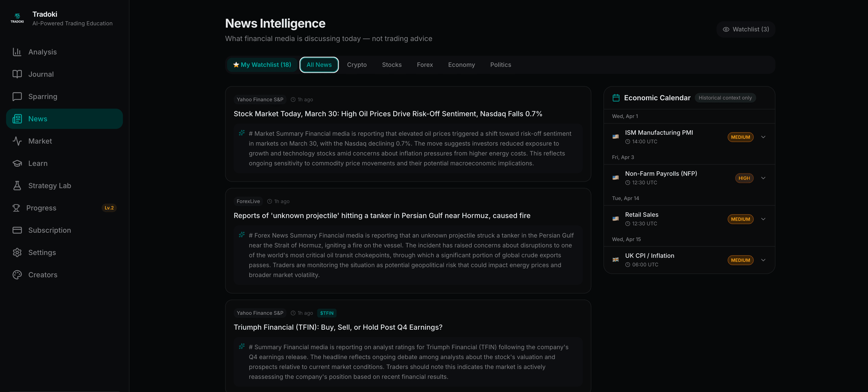Click the Tradoki logo
The height and width of the screenshot is (392, 868).
[x=17, y=17]
